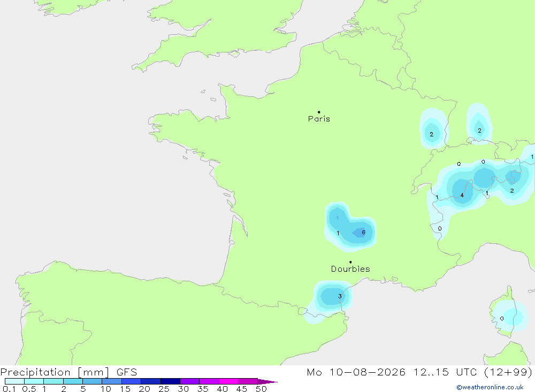This screenshot has height=392, width=535.
Task: Select the Dourbies location dot marker
Action: (350, 262)
